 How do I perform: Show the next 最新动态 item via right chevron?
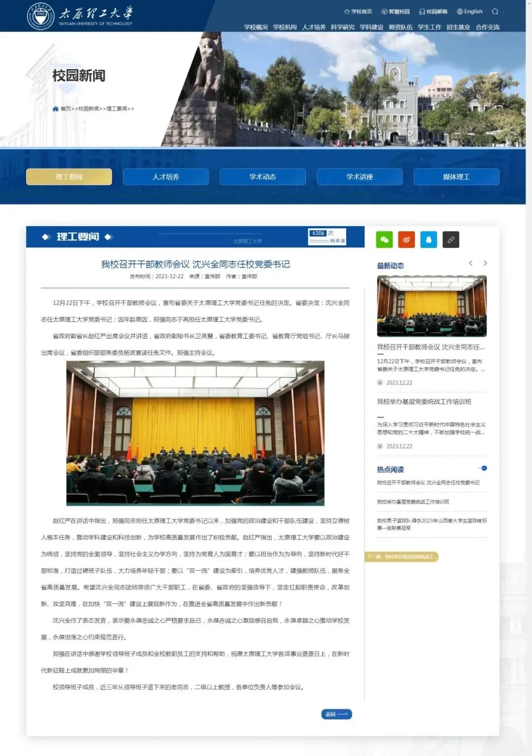(486, 264)
